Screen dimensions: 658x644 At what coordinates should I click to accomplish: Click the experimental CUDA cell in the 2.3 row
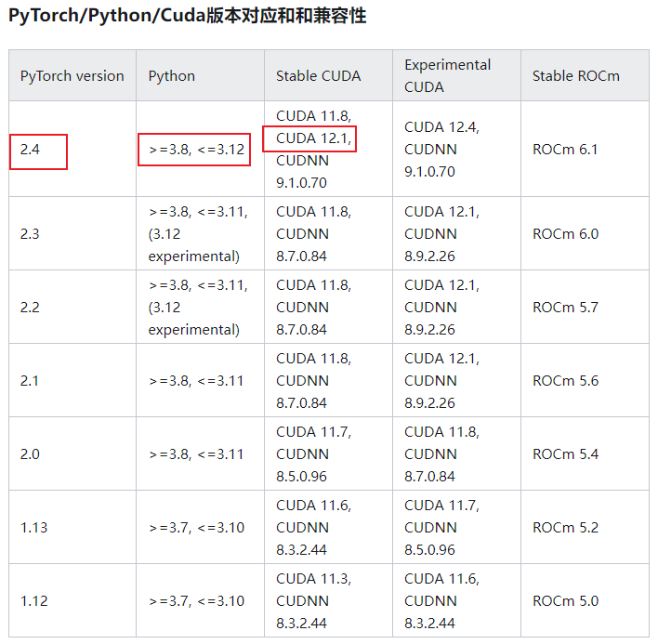click(x=456, y=233)
